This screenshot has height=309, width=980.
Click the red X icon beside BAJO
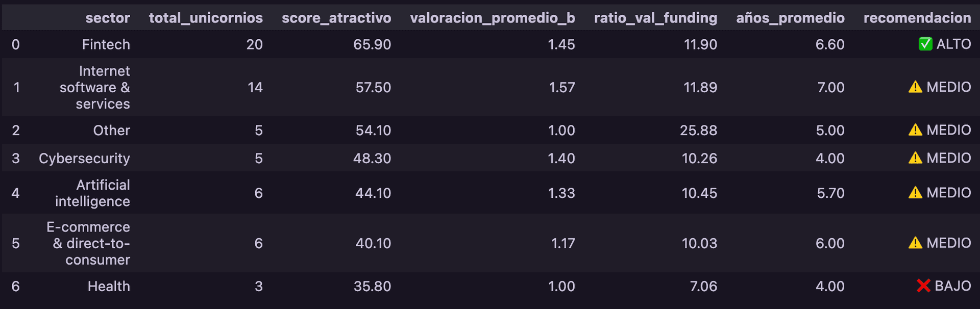click(923, 286)
